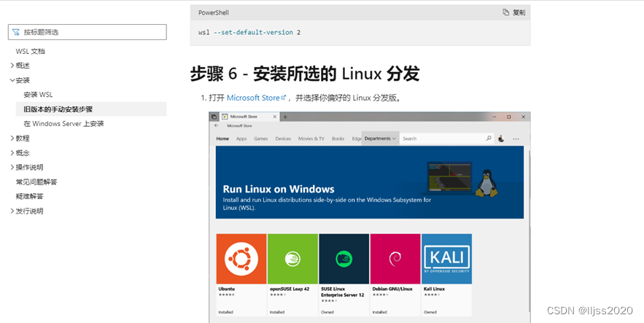Select the Books tab in Store

click(338, 139)
